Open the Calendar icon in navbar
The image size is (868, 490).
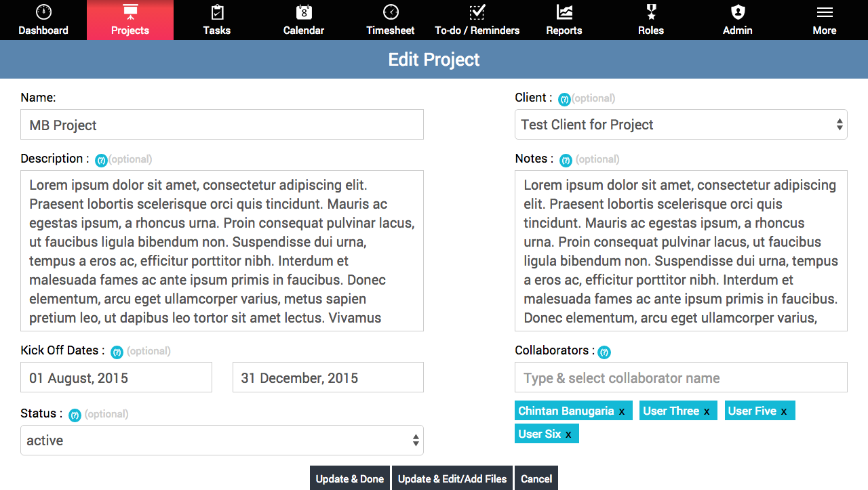coord(304,12)
